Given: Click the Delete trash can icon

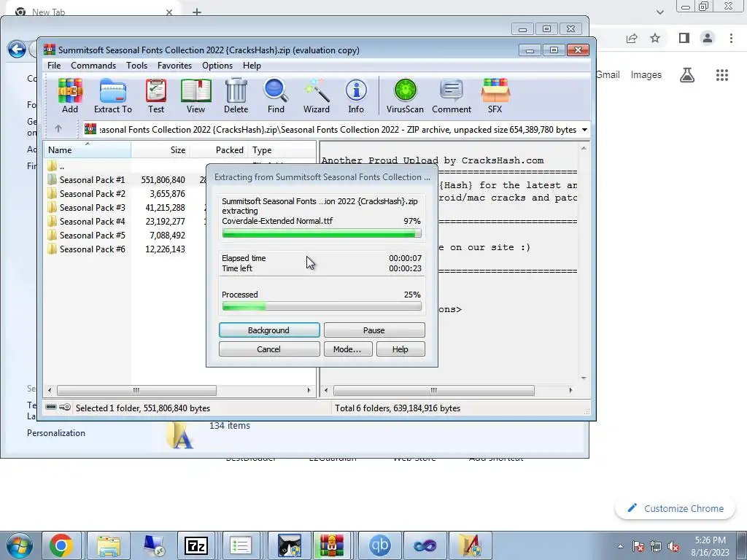Looking at the screenshot, I should 236,96.
